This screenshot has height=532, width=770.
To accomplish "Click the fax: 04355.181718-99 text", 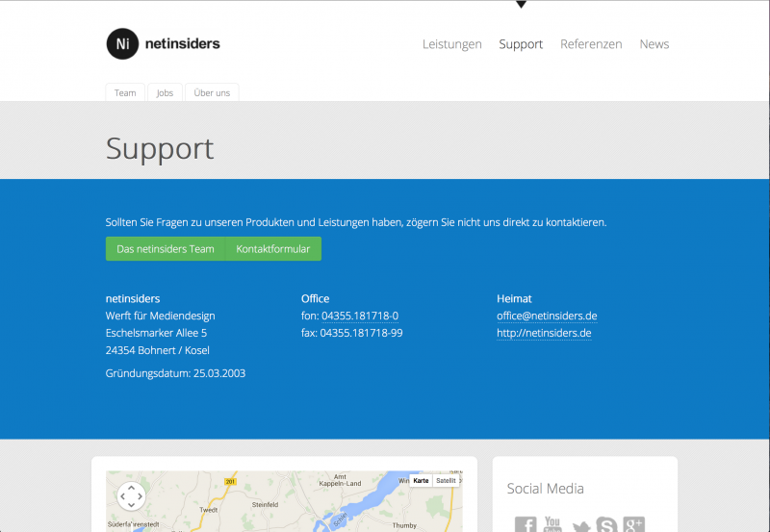I will pyautogui.click(x=351, y=333).
